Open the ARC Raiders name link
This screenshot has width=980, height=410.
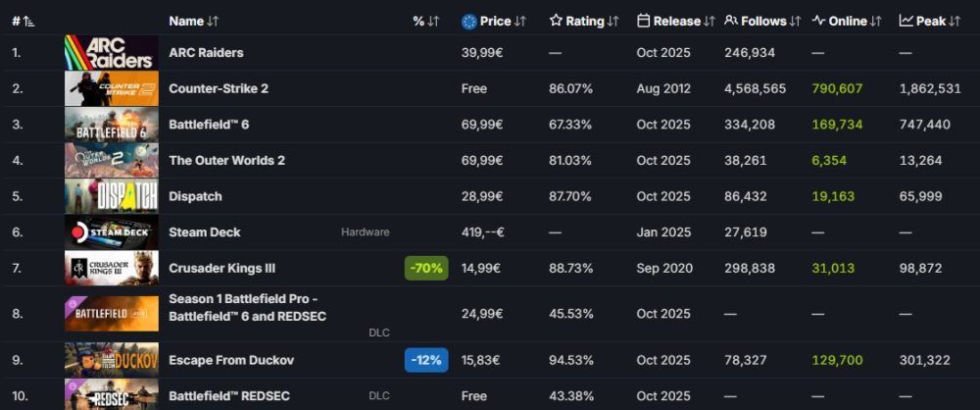(206, 53)
